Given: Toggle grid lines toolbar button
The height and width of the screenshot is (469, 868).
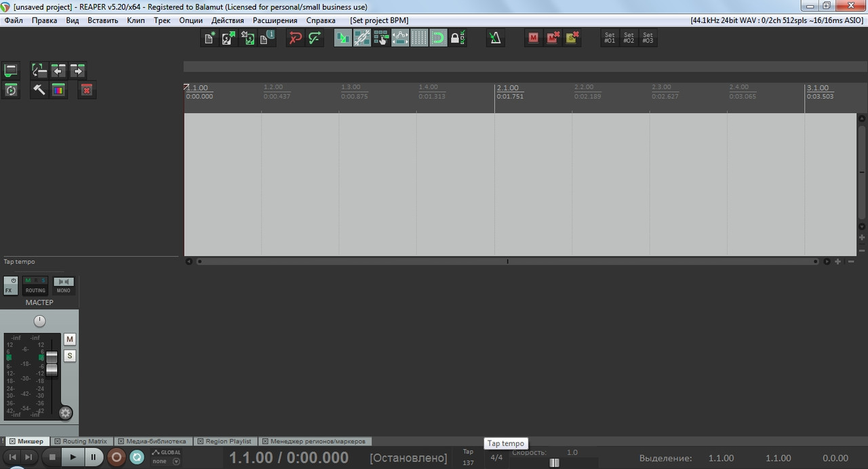Looking at the screenshot, I should (419, 38).
